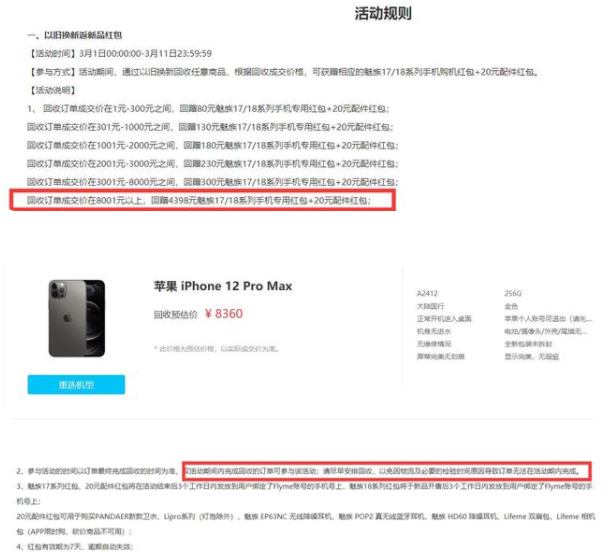Click the 活动规则 page heading

(x=383, y=13)
